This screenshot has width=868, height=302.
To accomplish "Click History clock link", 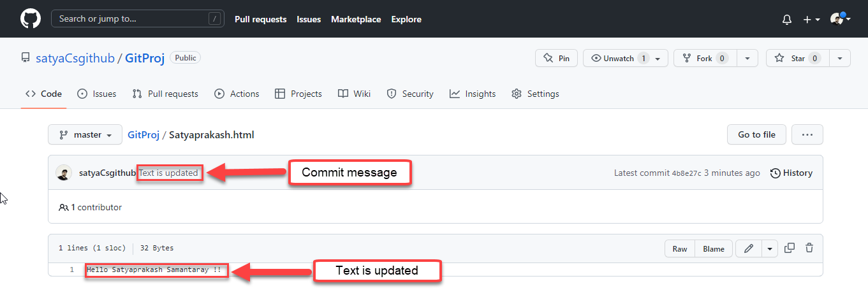I will (x=791, y=173).
